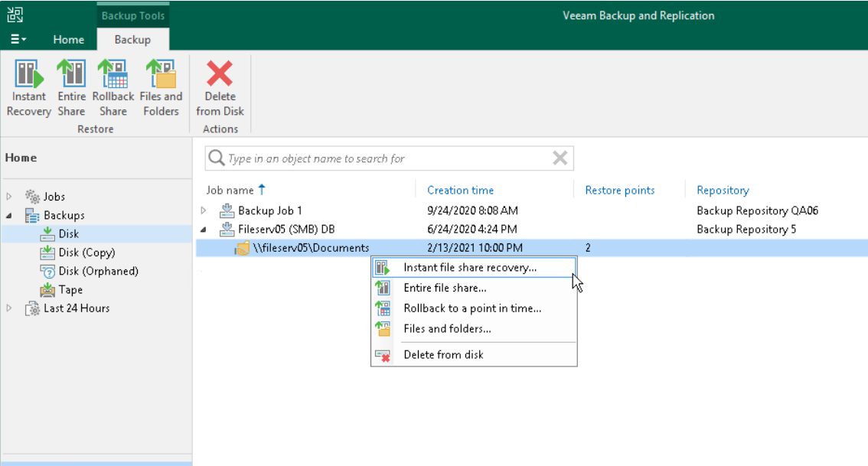Click the Tape icon in tree
868x466 pixels.
pos(47,289)
